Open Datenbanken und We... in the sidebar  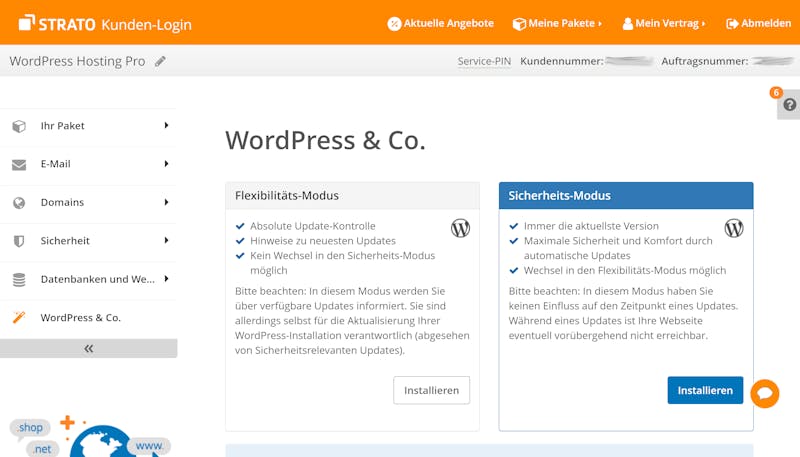[88, 279]
